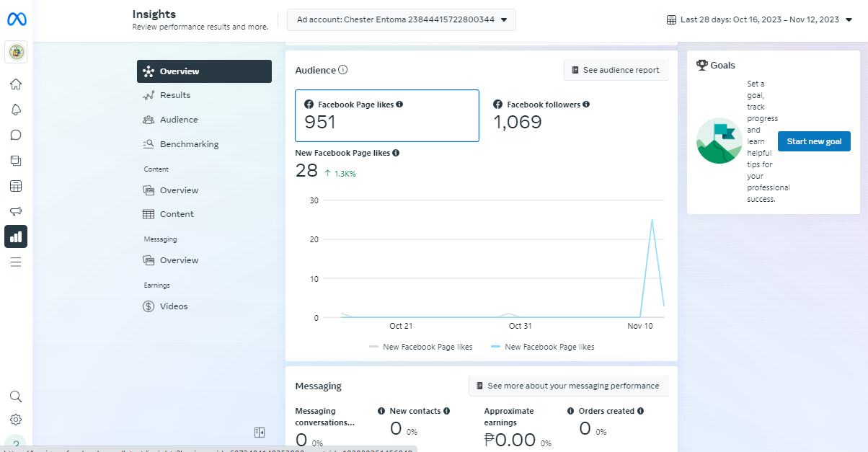The image size is (868, 452).
Task: Open the Home icon in sidebar
Action: pos(16,84)
